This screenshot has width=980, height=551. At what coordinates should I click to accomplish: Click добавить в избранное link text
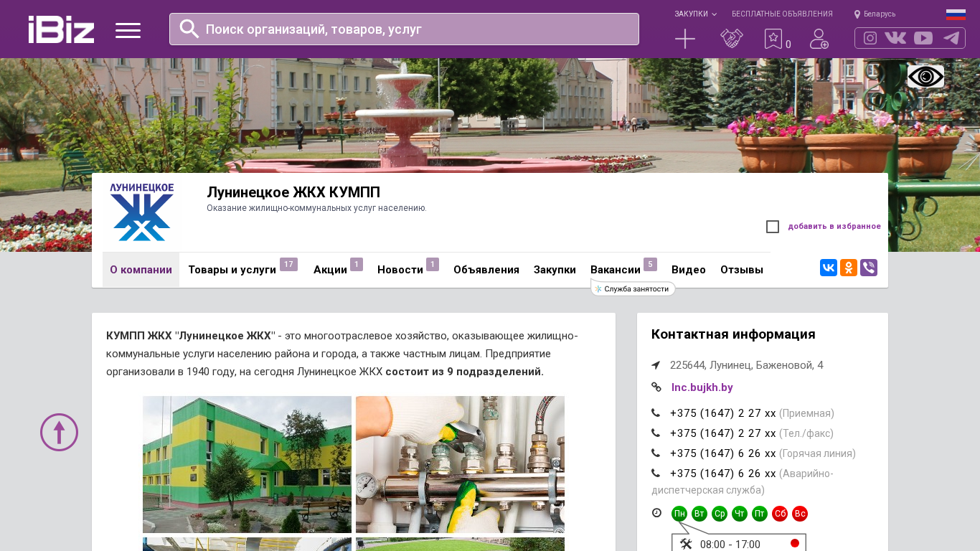coord(834,227)
